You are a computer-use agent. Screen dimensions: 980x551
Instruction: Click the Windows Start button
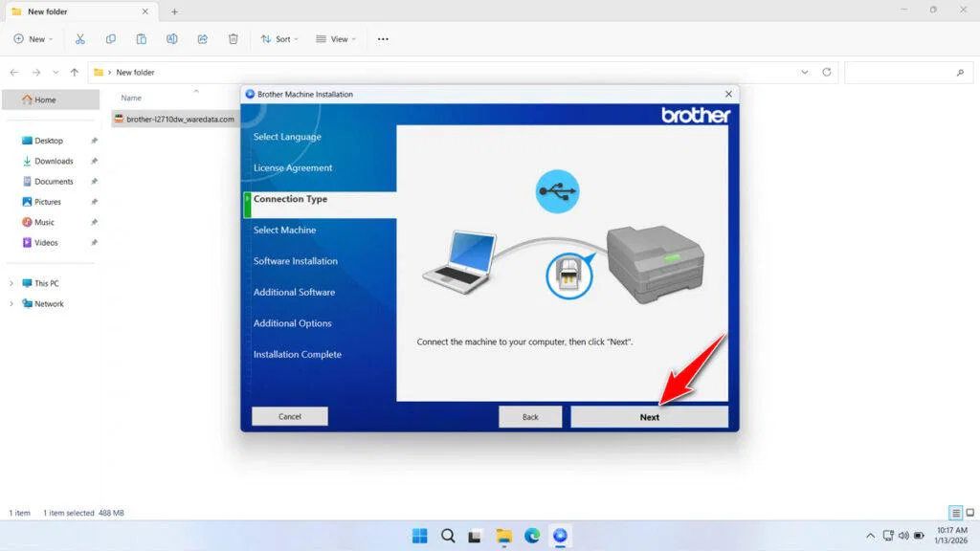pos(419,536)
